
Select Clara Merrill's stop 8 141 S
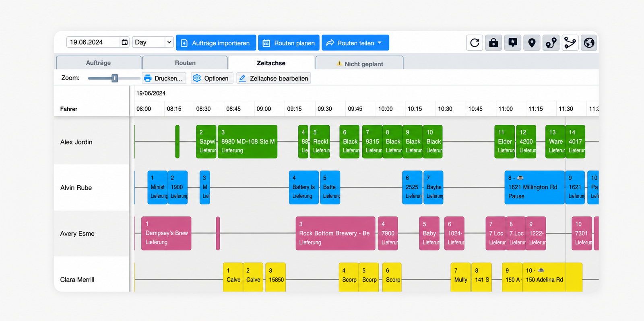pos(482,277)
